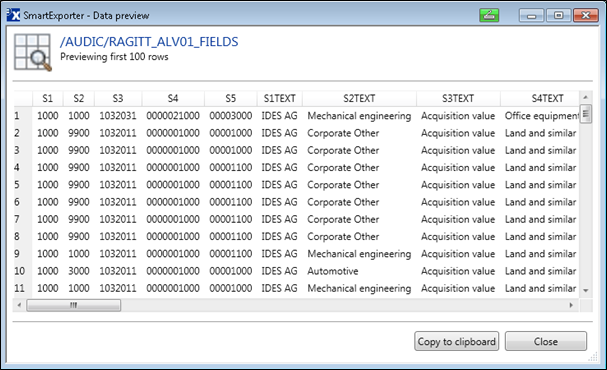
Task: Select row number 5 header
Action: 23,185
